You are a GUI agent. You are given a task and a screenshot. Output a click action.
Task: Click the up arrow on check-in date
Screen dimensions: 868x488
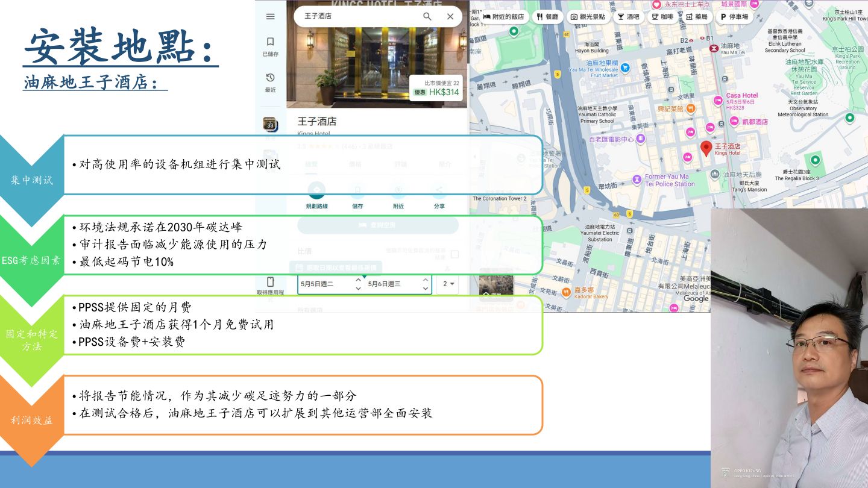[358, 280]
